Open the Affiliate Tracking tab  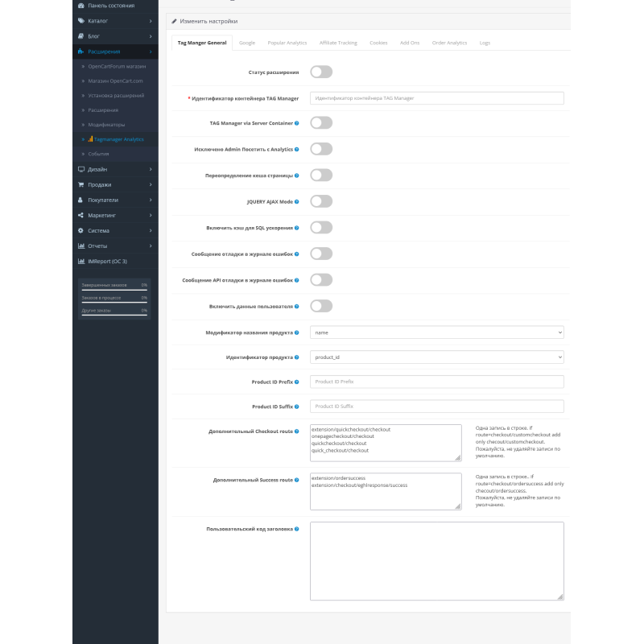(339, 43)
